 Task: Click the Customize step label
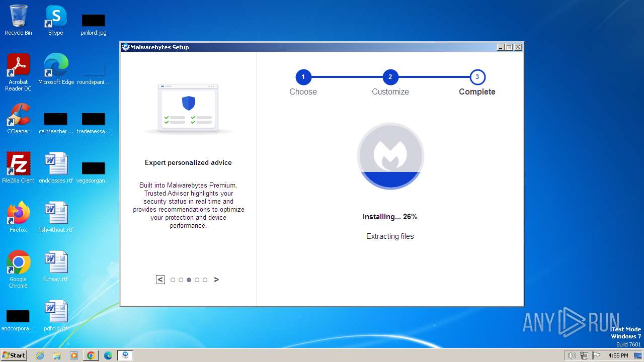[390, 92]
